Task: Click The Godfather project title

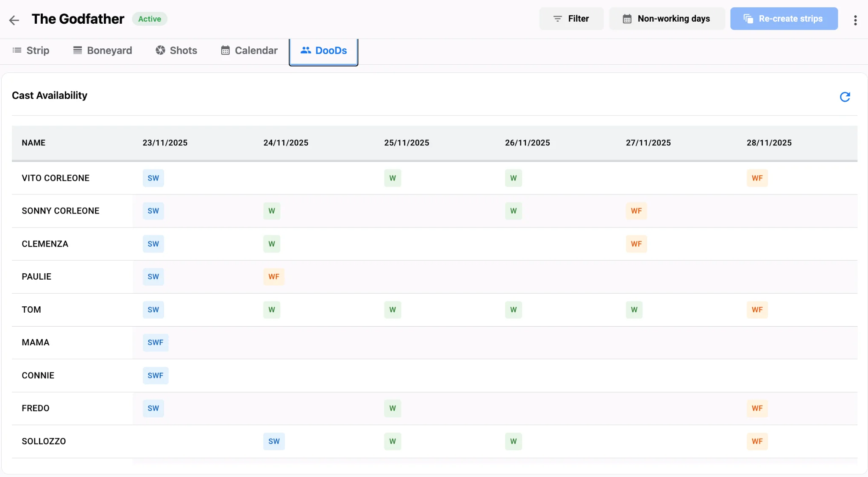Action: [x=78, y=19]
